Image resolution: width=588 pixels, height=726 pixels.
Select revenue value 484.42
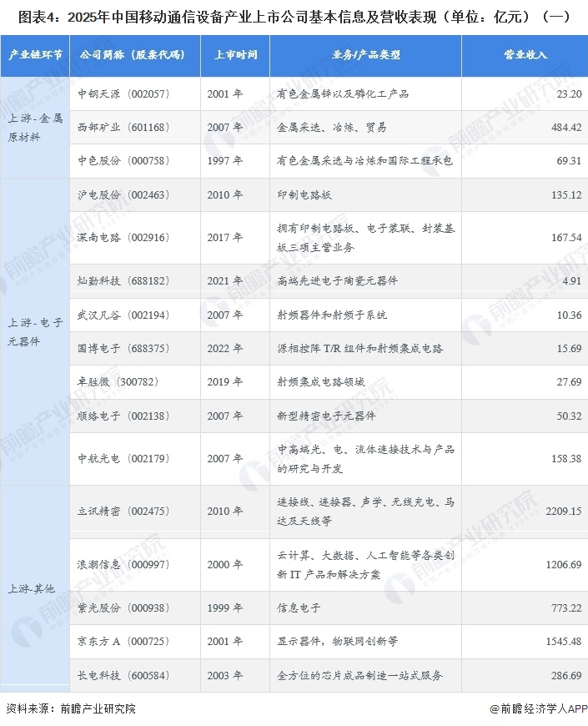pos(566,128)
